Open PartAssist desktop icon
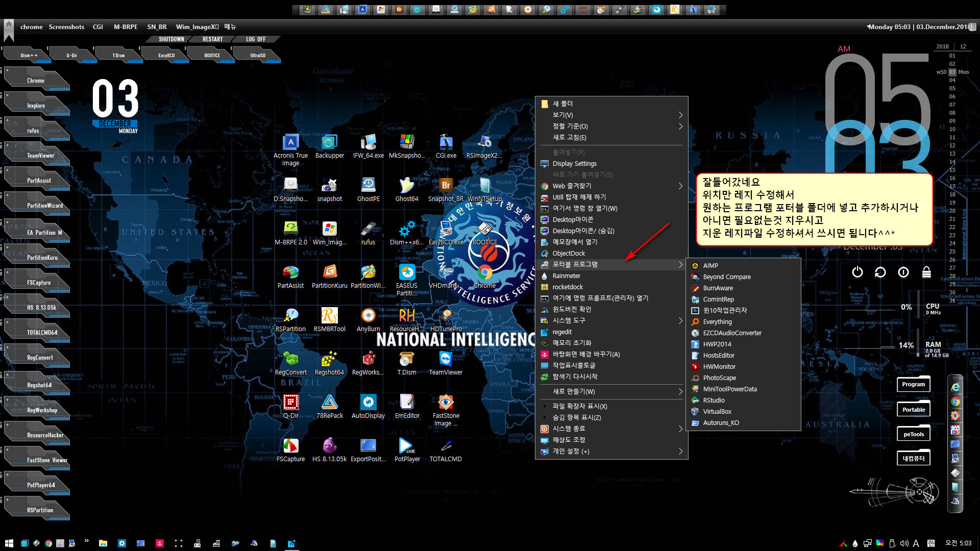 [290, 277]
